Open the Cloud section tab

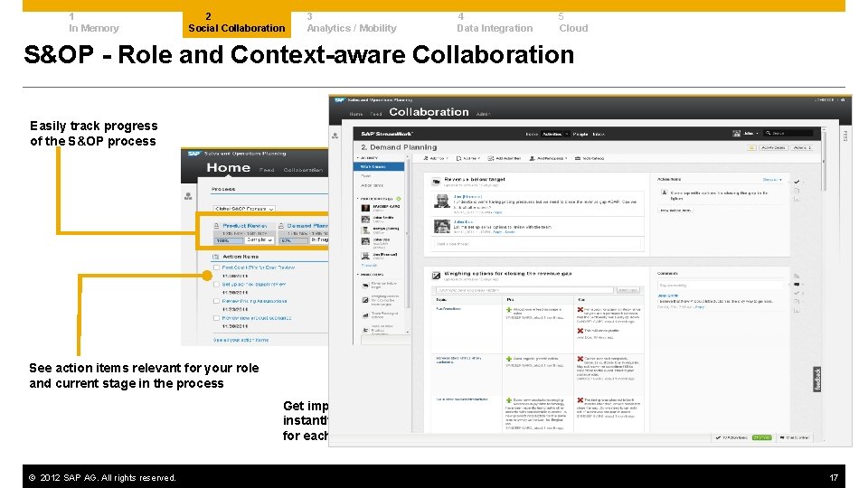pos(573,23)
